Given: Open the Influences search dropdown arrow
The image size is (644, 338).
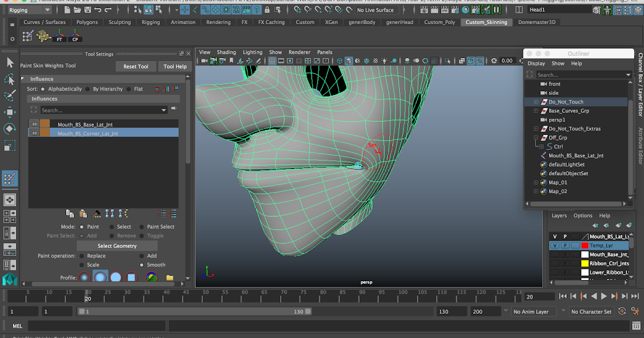Looking at the screenshot, I should pos(164,109).
